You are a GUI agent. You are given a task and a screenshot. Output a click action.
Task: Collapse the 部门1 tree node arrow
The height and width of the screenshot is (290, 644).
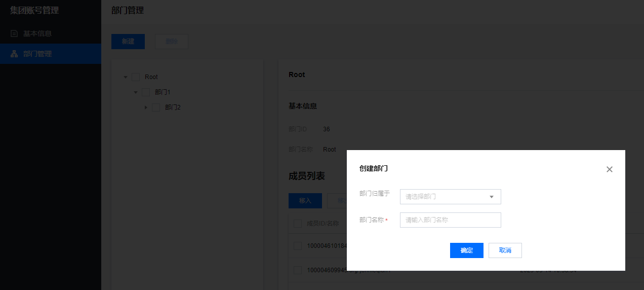pos(136,92)
